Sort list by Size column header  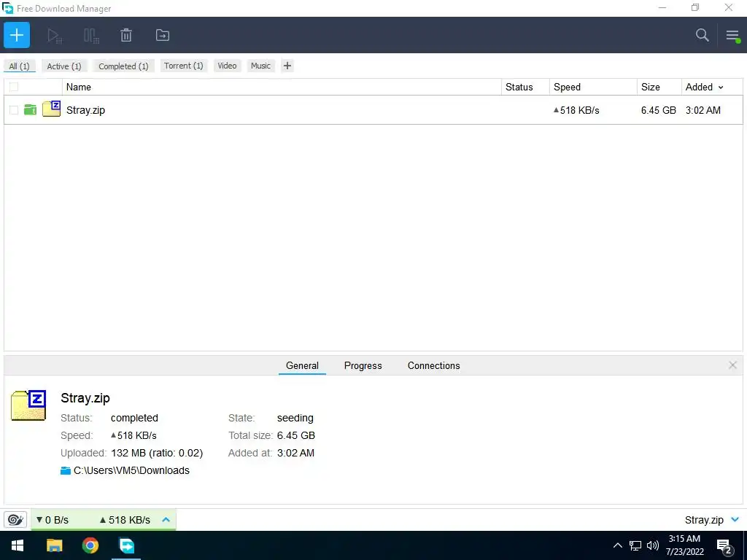click(659, 87)
